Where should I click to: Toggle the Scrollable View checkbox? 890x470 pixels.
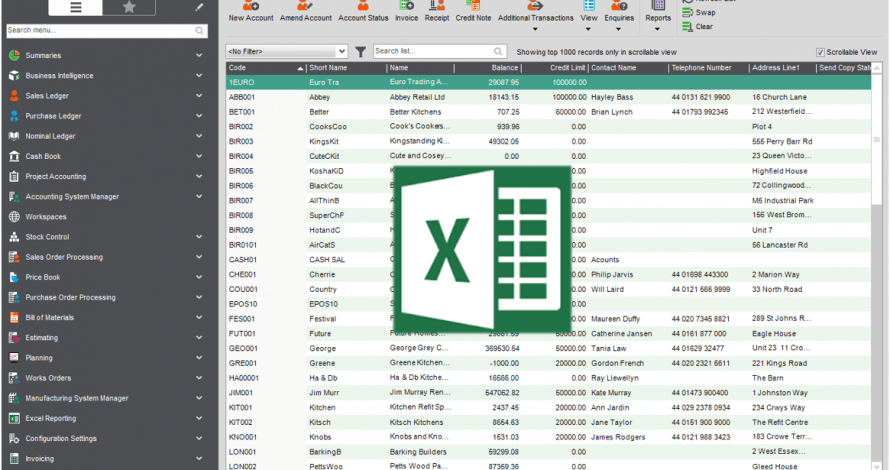[x=820, y=52]
